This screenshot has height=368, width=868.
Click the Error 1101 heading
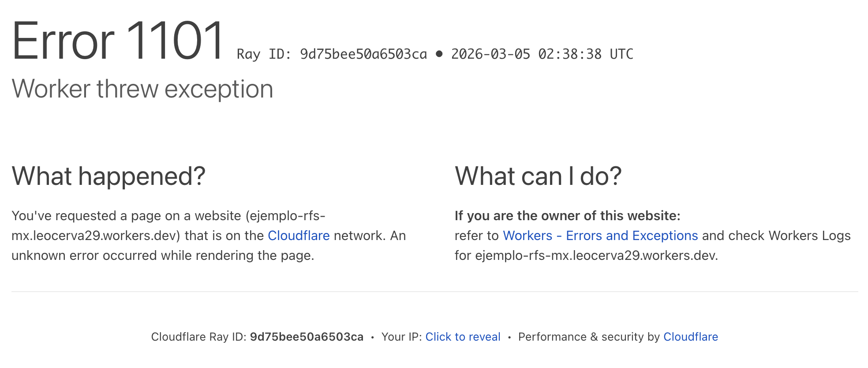pos(118,41)
